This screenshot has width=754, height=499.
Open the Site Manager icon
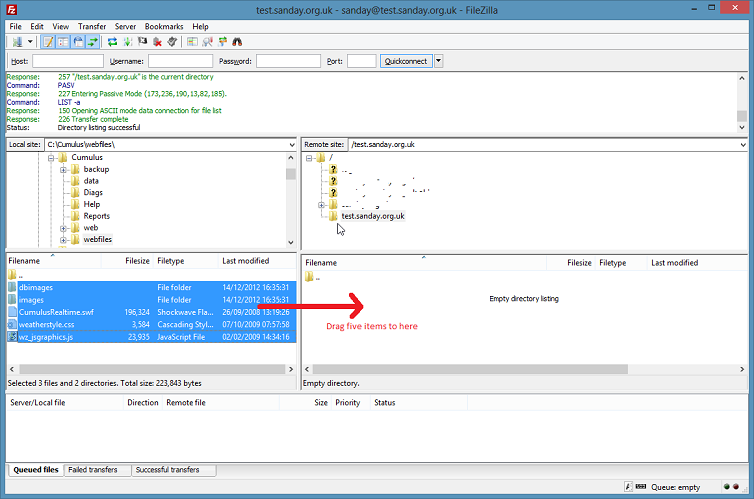(x=17, y=42)
